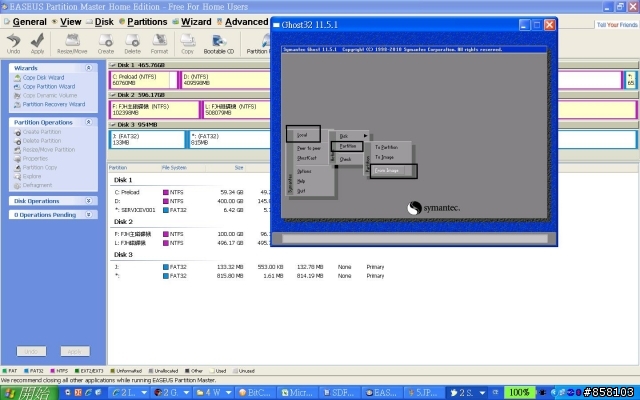Screen dimensions: 640x400
Task: Open the Disk menu in the EASEUS menu bar
Action: click(104, 22)
